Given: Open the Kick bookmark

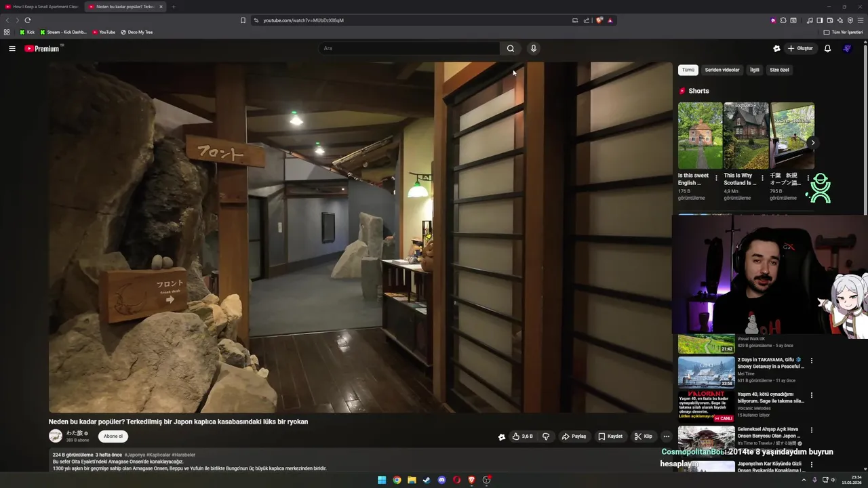Looking at the screenshot, I should tap(27, 32).
